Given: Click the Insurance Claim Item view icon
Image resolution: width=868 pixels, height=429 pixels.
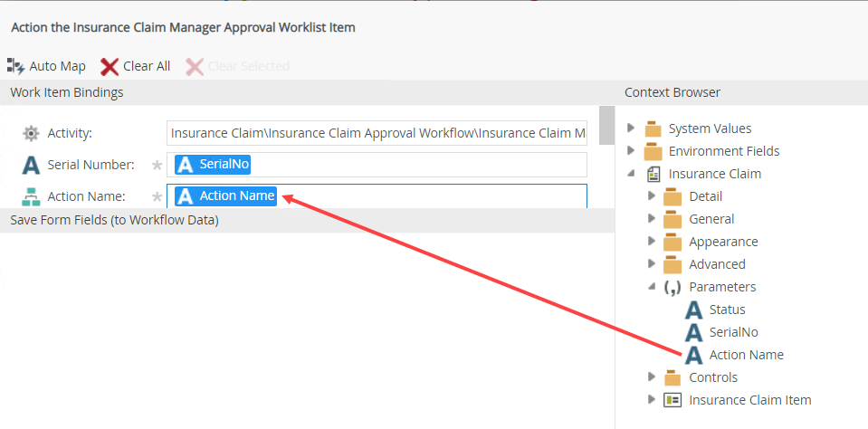Looking at the screenshot, I should 672,400.
